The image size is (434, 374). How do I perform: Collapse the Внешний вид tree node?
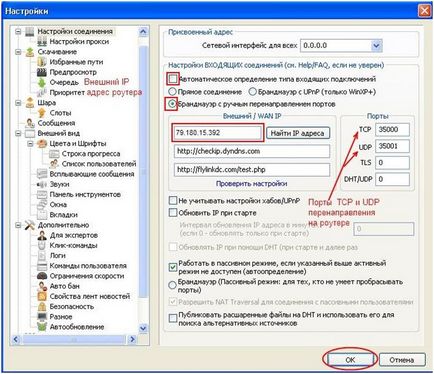point(18,133)
